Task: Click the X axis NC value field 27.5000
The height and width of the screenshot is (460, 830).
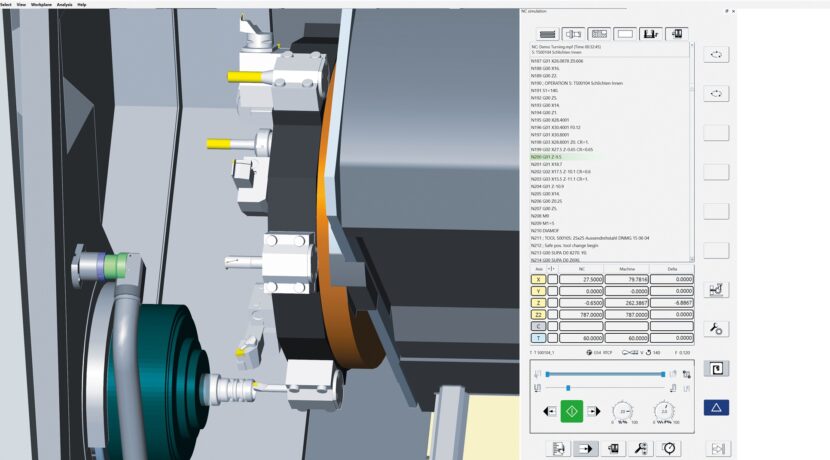Action: coord(581,279)
